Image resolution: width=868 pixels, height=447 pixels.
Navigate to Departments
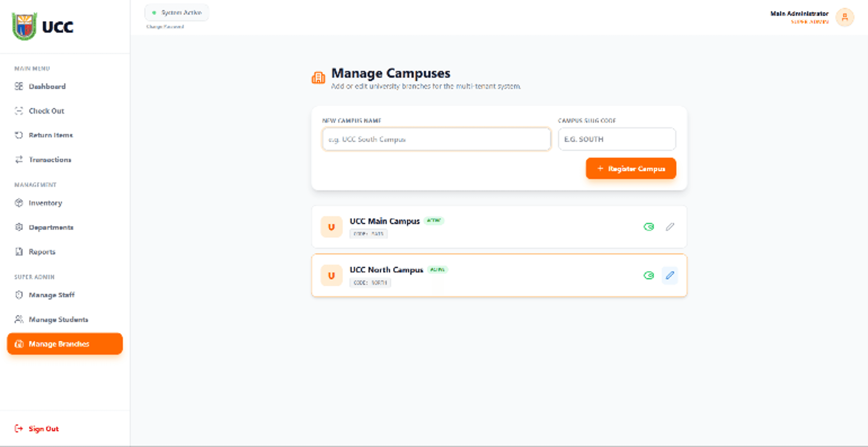click(x=65, y=227)
